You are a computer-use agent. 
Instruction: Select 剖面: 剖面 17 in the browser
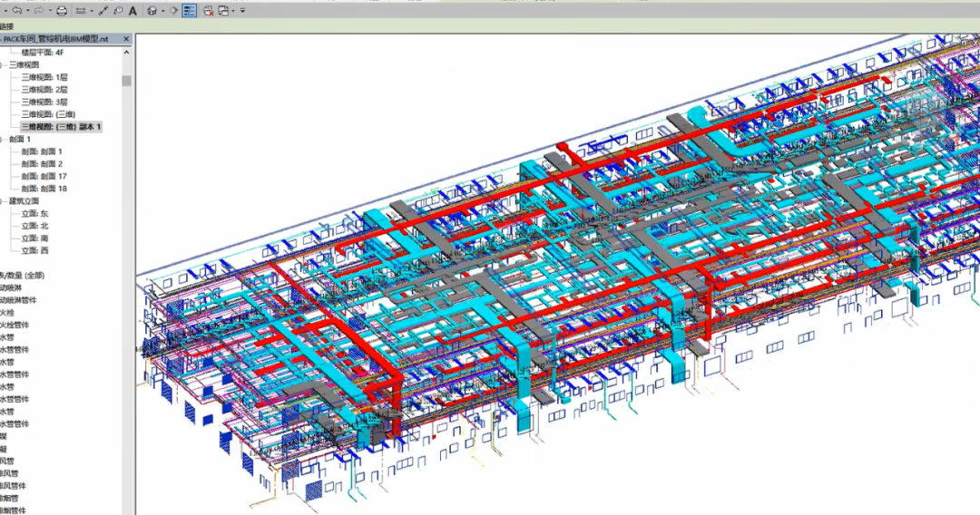[x=44, y=177]
